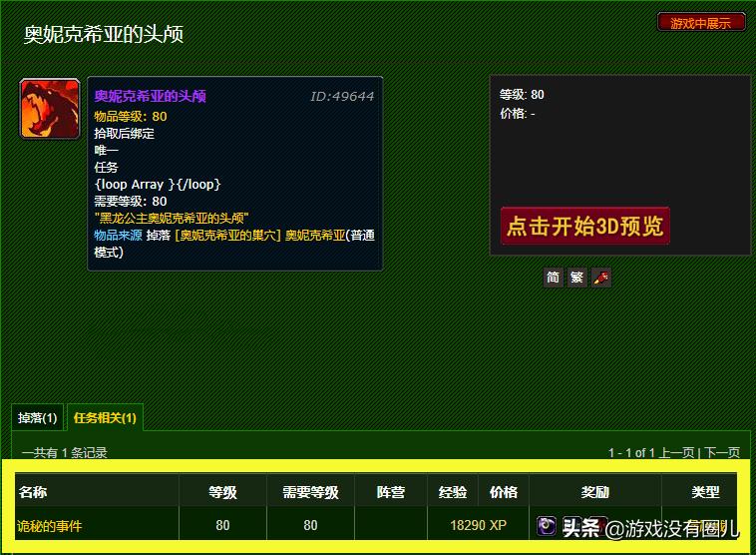Select the 任务相关(1) tab
Viewport: 756px width, 555px height.
tap(105, 417)
